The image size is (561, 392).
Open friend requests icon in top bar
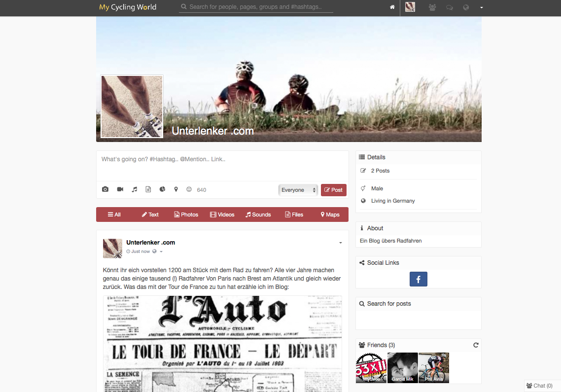[x=432, y=7]
